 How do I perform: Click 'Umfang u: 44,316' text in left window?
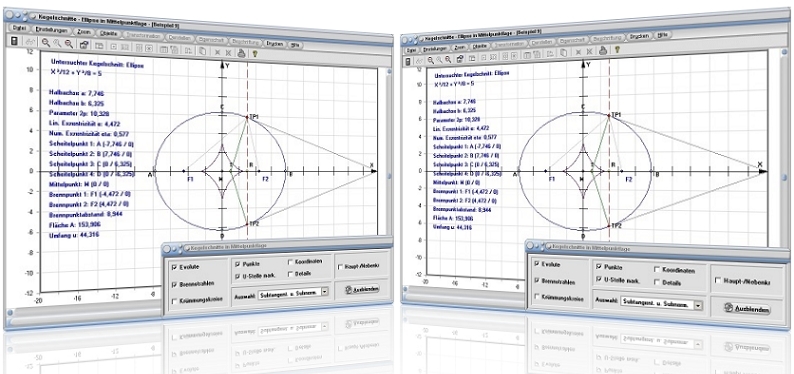74,235
